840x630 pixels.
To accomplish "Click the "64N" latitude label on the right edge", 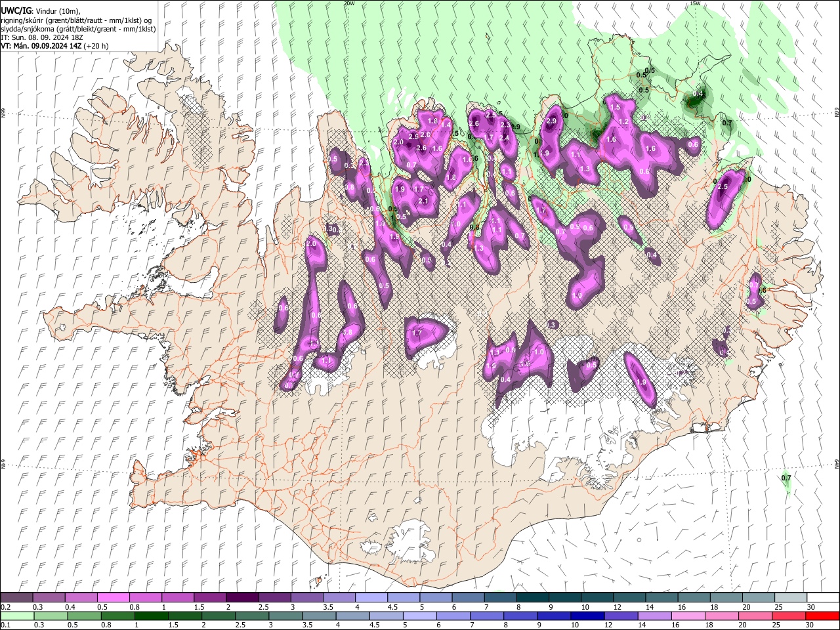I will pyautogui.click(x=837, y=463).
